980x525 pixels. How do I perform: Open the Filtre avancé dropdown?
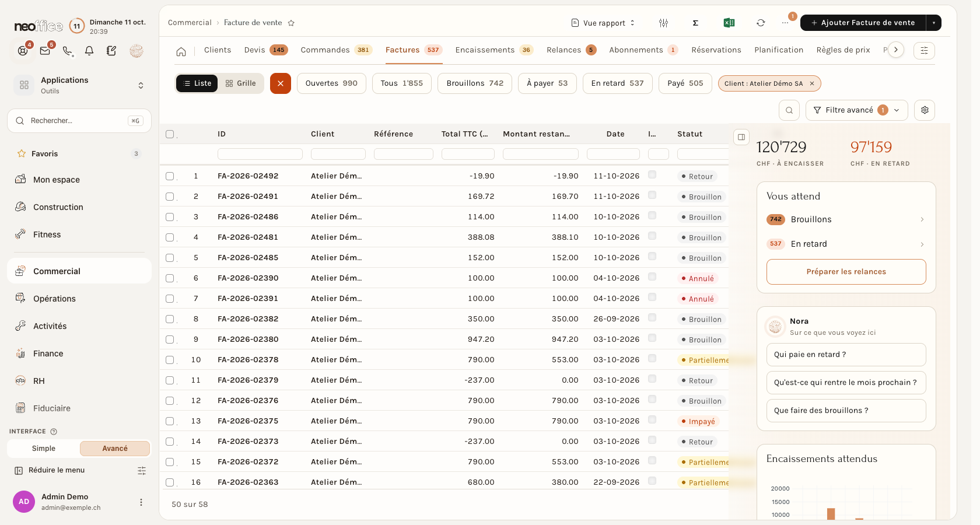856,110
